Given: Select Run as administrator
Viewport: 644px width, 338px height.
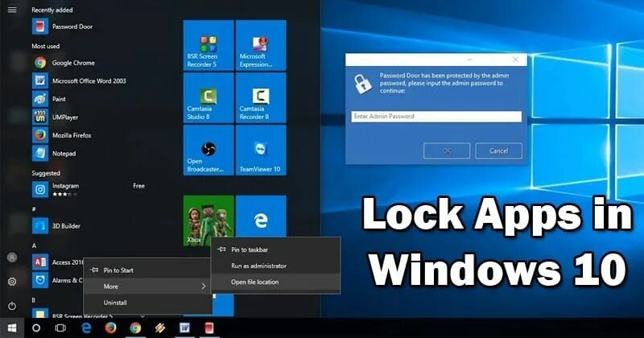Looking at the screenshot, I should click(275, 266).
